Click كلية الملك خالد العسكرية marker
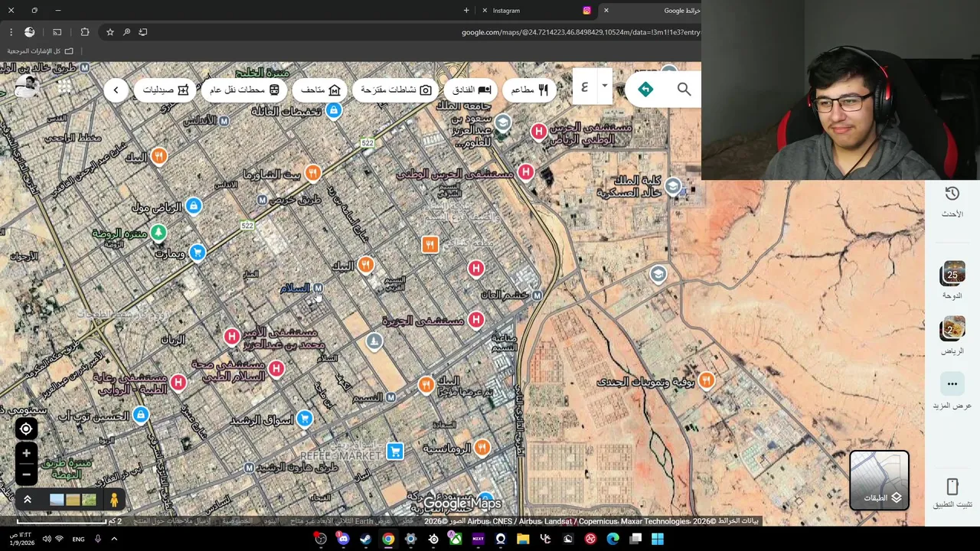The height and width of the screenshot is (551, 980). 672,186
